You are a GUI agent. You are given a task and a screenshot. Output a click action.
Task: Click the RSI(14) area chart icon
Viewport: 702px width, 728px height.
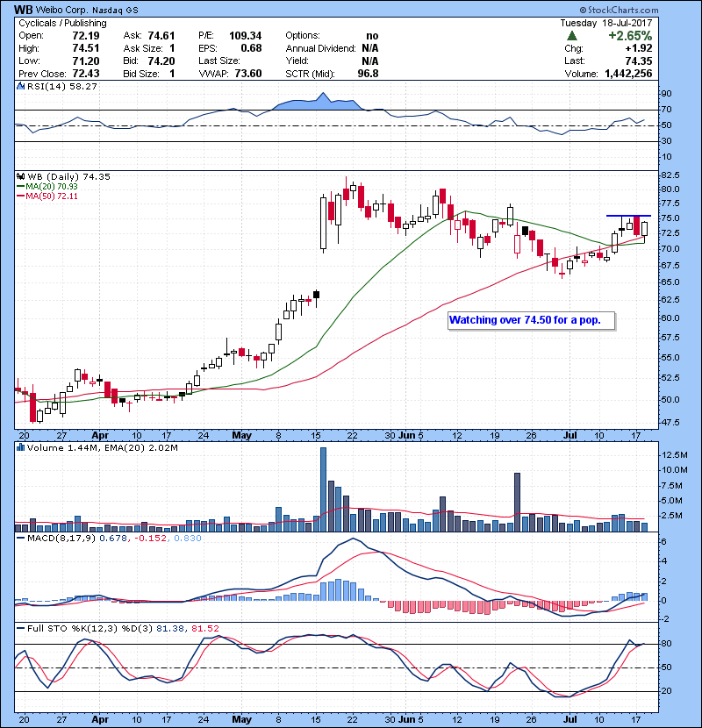point(21,87)
